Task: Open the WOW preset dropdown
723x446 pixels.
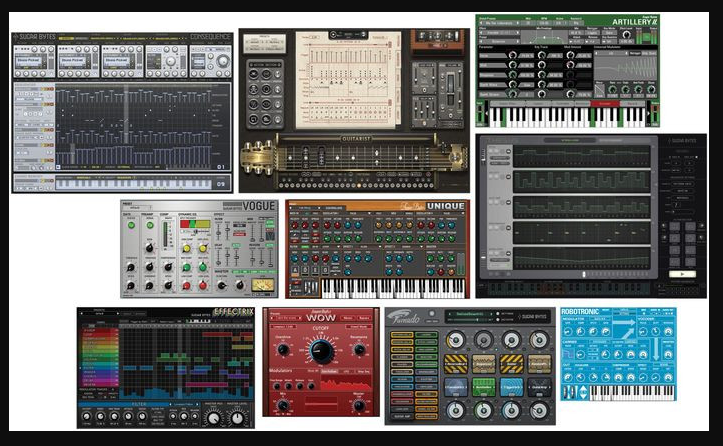Action: coord(284,318)
